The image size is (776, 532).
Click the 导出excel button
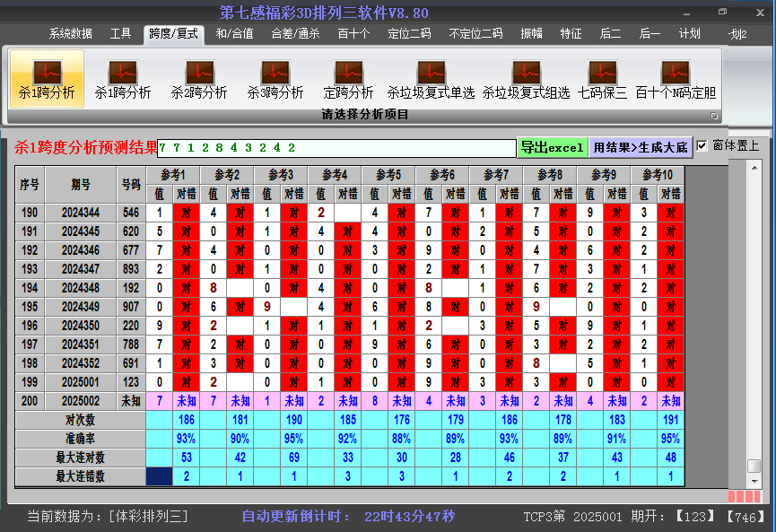[x=553, y=147]
